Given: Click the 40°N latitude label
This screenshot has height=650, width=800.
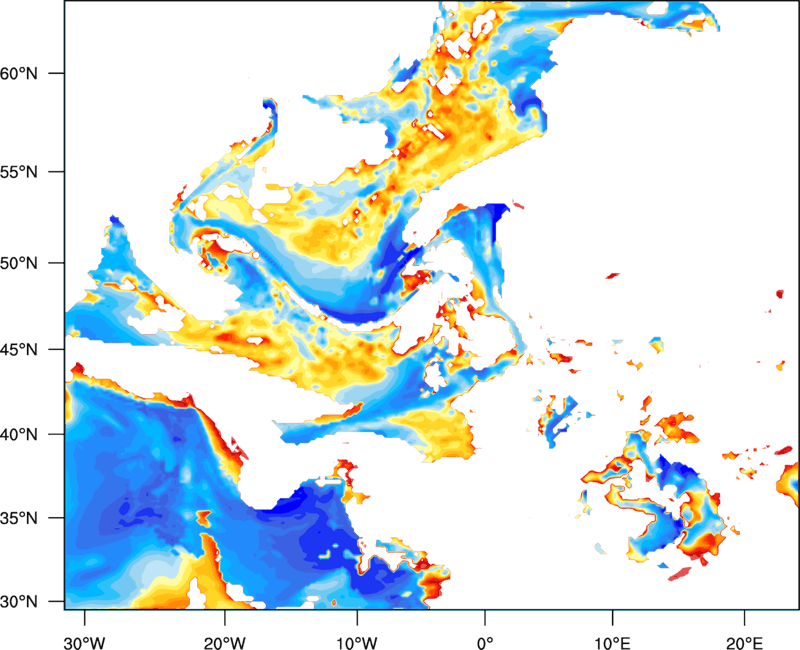Looking at the screenshot, I should click(x=19, y=435).
